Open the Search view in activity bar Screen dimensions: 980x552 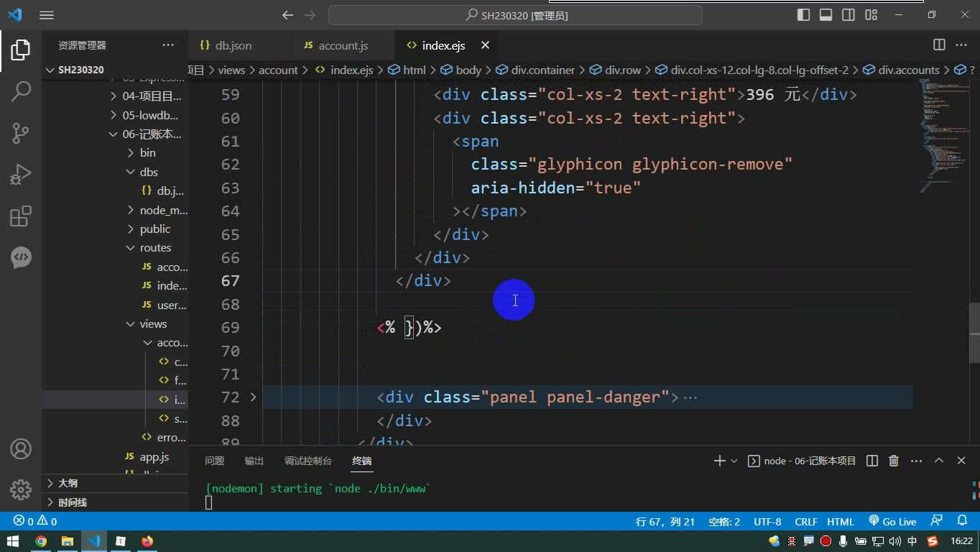pyautogui.click(x=21, y=91)
